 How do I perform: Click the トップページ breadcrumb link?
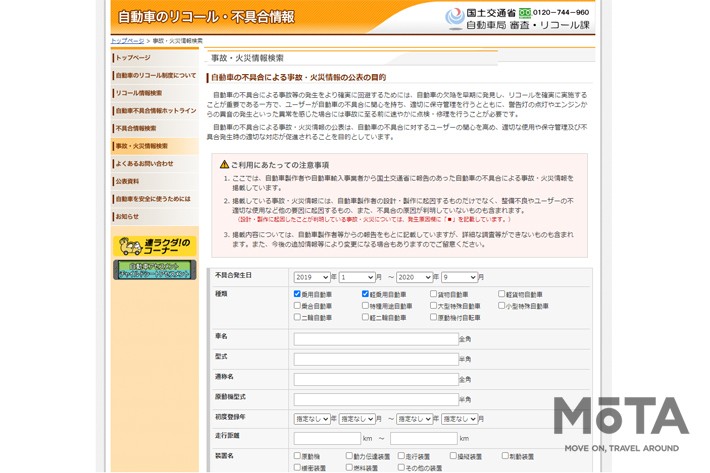[127, 41]
